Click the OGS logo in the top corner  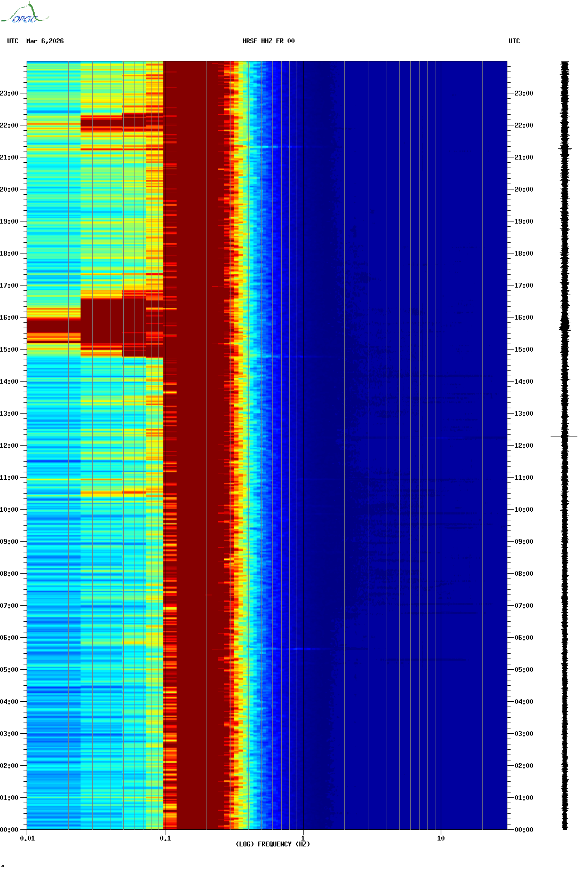[25, 14]
